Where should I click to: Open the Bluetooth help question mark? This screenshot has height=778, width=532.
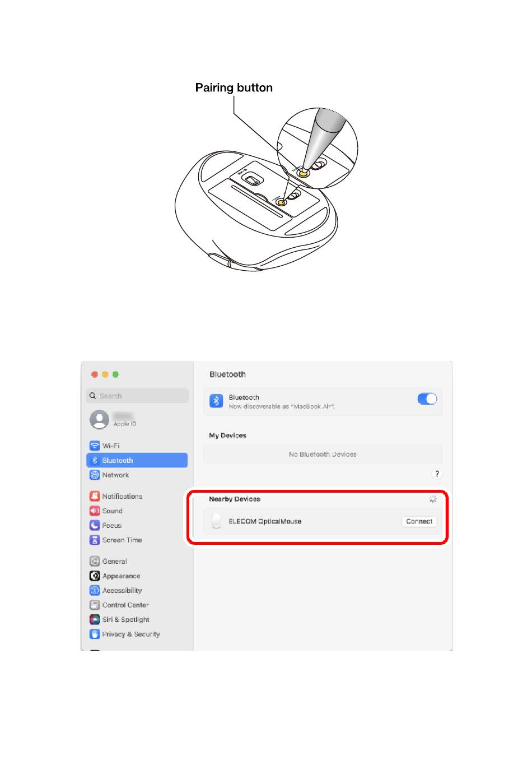[x=437, y=474]
